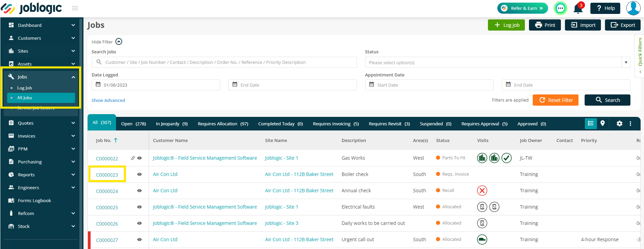The height and width of the screenshot is (249, 644).
Task: Select the All (307) tab
Action: (x=102, y=123)
